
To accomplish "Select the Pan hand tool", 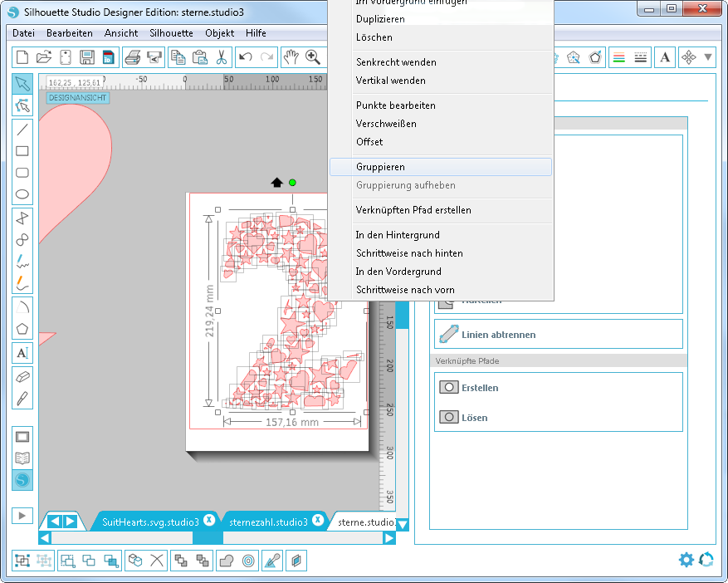I will click(291, 57).
